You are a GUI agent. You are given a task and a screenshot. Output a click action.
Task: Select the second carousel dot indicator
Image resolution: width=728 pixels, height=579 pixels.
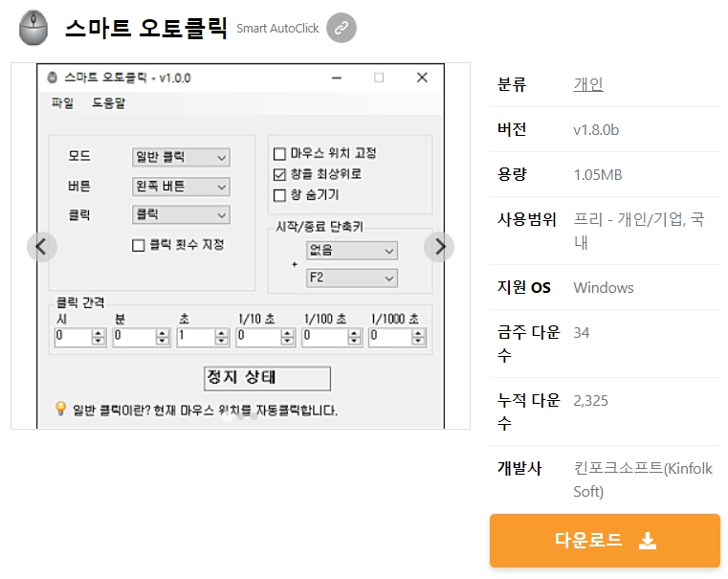pos(240,417)
